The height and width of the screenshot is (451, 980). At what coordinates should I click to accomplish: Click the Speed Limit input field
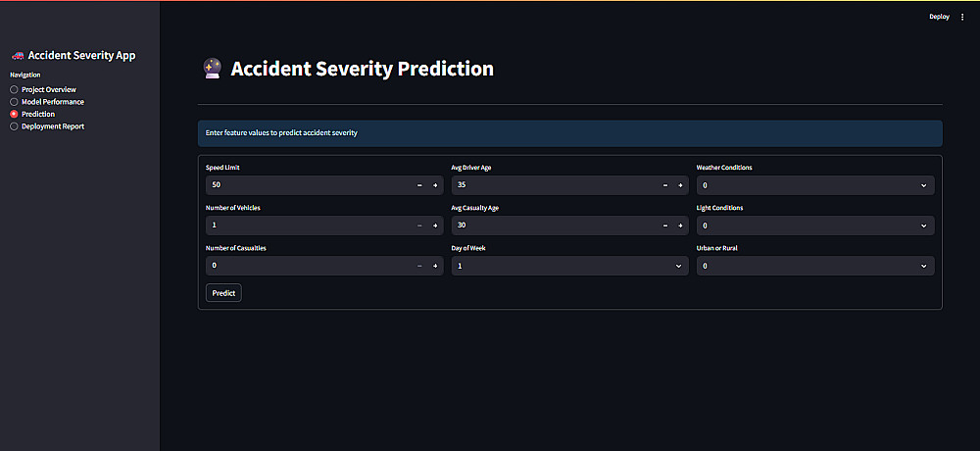point(309,185)
